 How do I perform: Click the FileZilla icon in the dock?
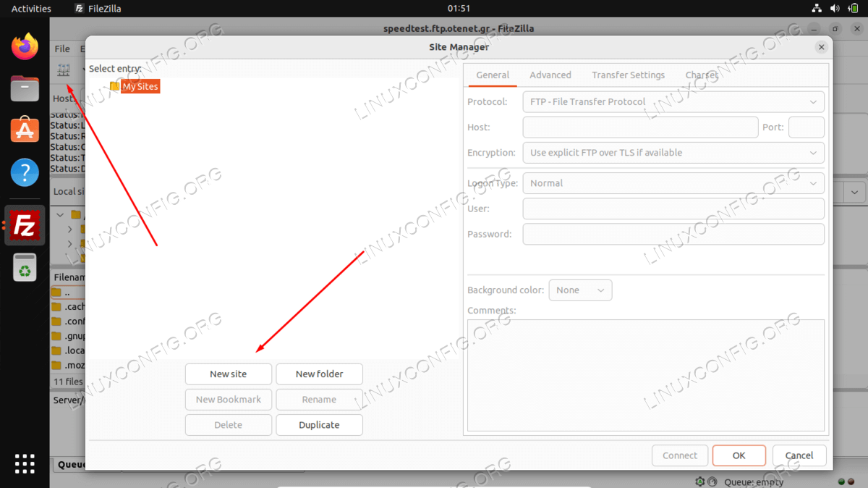click(x=25, y=225)
